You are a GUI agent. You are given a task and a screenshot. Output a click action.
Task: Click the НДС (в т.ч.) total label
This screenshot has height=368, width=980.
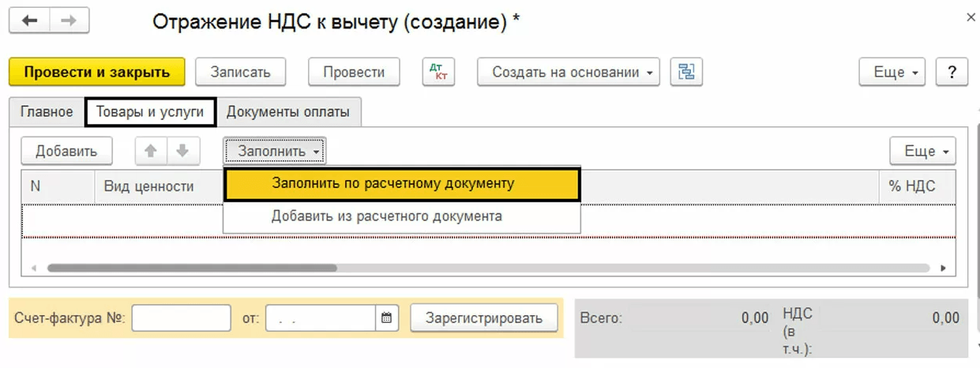point(798,332)
